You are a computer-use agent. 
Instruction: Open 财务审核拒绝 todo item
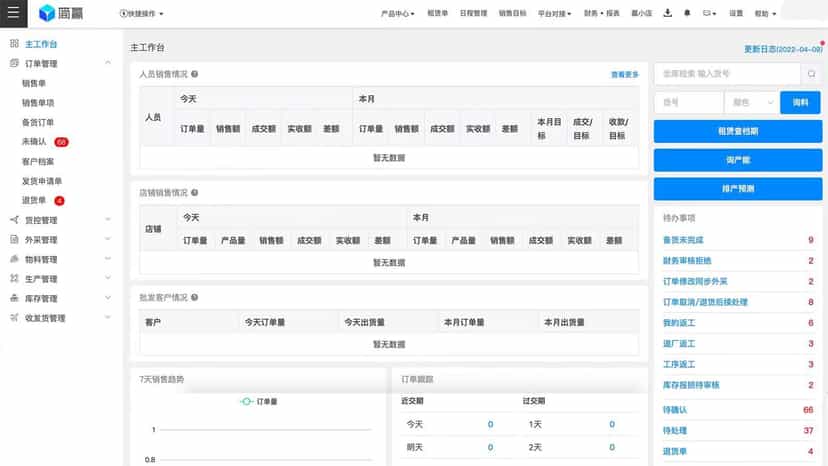click(687, 260)
